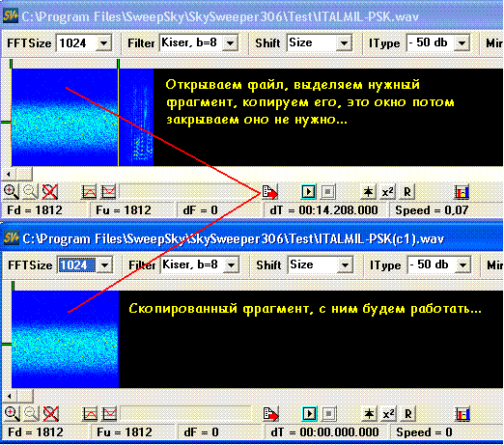Click the x² button in top window
Screen dimensions: 504x445
point(387,192)
